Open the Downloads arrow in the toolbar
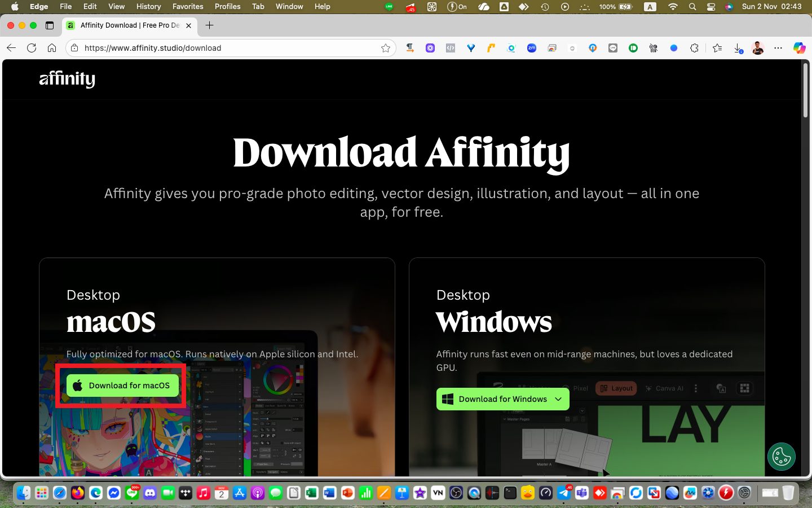Viewport: 812px width, 508px height. point(738,48)
